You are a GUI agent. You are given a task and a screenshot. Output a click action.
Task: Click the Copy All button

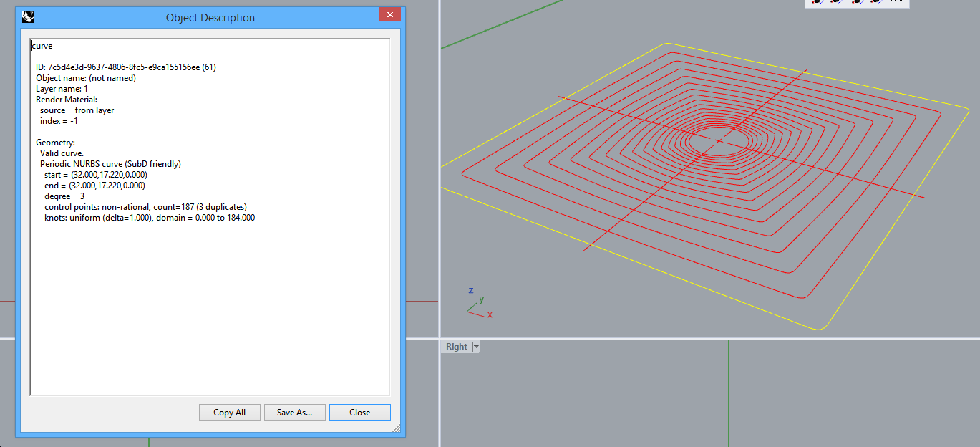229,413
